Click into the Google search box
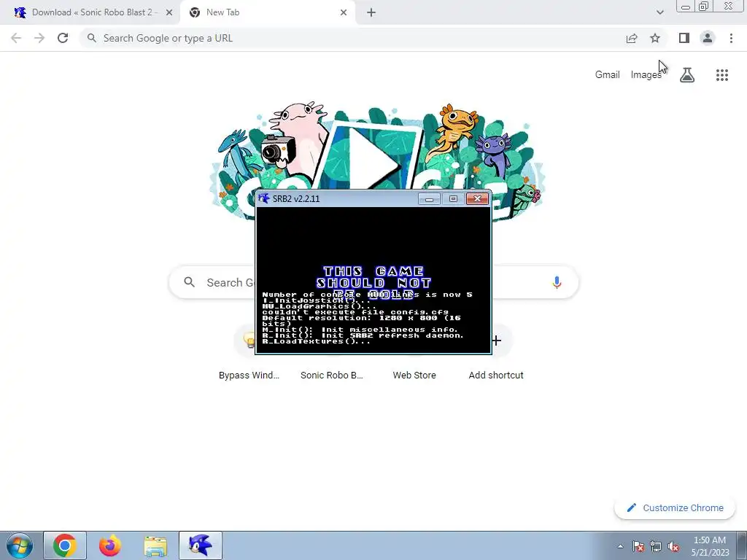Screen dimensions: 747x560 click(x=373, y=282)
